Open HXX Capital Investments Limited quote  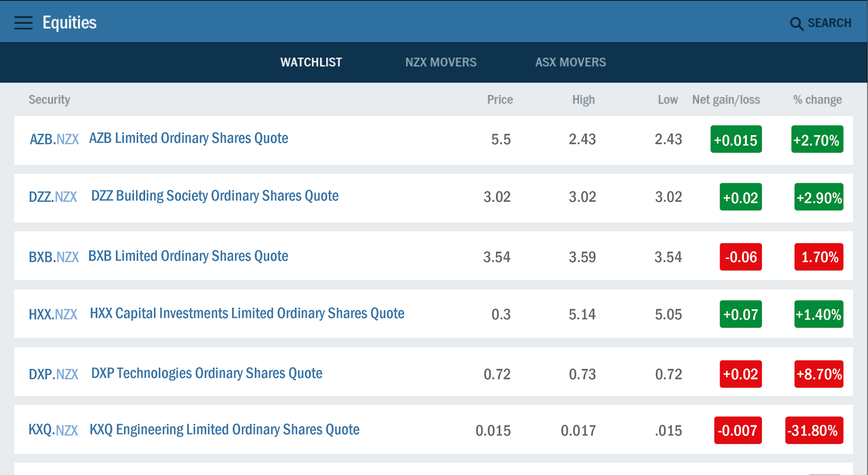247,313
